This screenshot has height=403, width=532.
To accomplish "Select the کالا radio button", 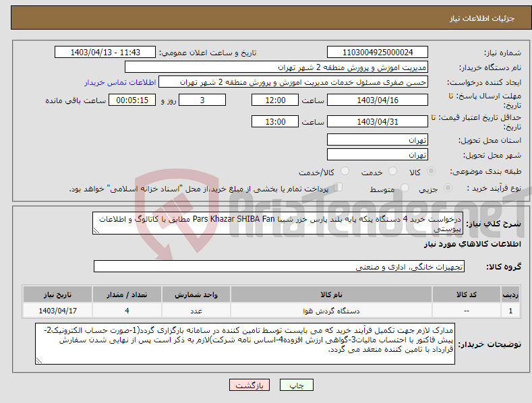I will pos(431,171).
